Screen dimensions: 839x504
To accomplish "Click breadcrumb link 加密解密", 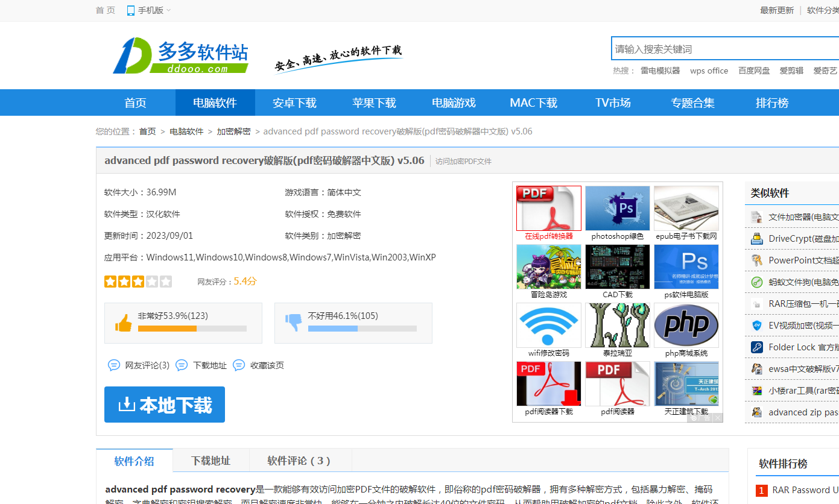I will coord(233,131).
